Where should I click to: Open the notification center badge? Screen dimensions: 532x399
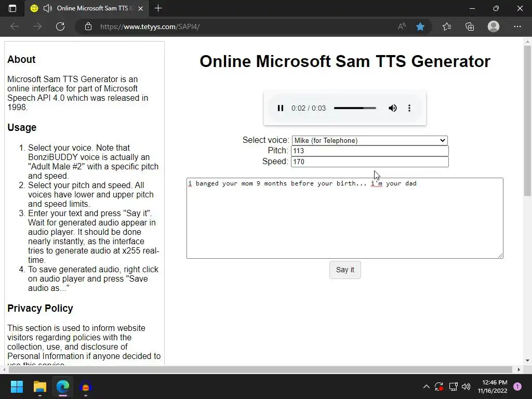[x=517, y=387]
